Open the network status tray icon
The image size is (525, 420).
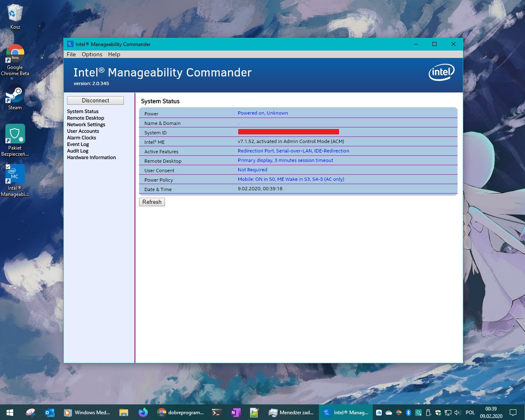pos(448,412)
